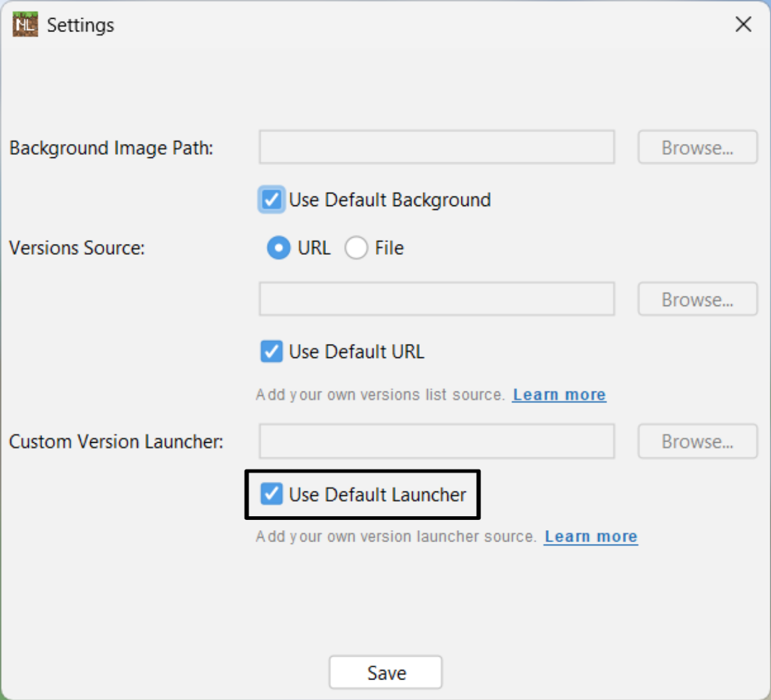Click the Settings window title text
Image resolution: width=771 pixels, height=700 pixels.
pos(80,25)
